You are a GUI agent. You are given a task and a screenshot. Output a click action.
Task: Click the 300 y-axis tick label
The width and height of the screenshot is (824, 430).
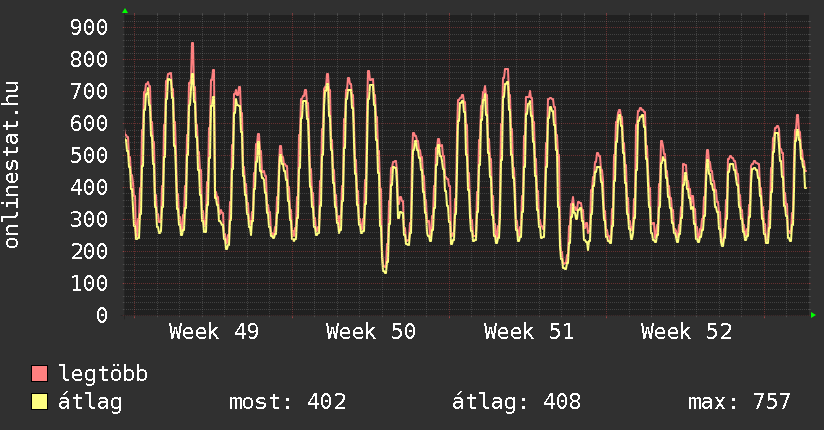(89, 219)
